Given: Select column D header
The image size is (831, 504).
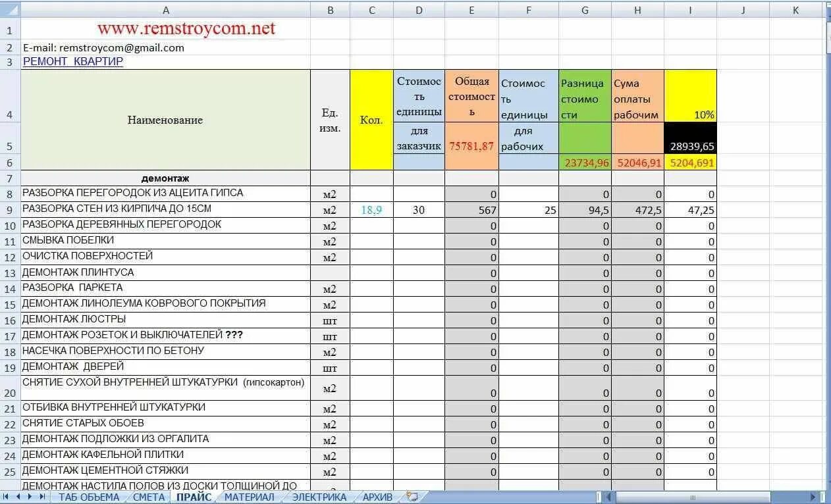Looking at the screenshot, I should tap(419, 10).
